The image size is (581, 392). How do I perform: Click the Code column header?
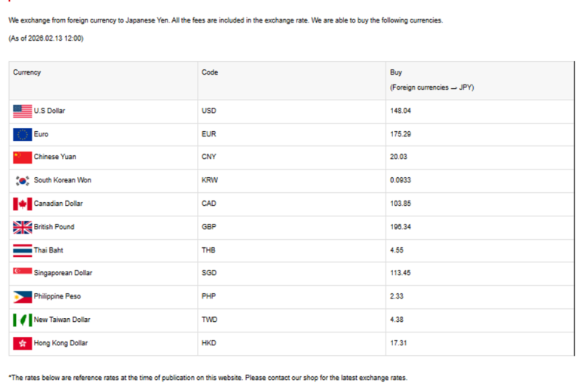coord(210,72)
